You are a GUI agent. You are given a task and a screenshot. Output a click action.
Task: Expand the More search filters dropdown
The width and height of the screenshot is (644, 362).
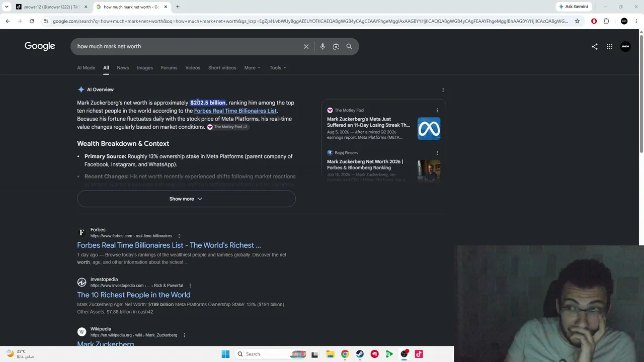tap(252, 68)
